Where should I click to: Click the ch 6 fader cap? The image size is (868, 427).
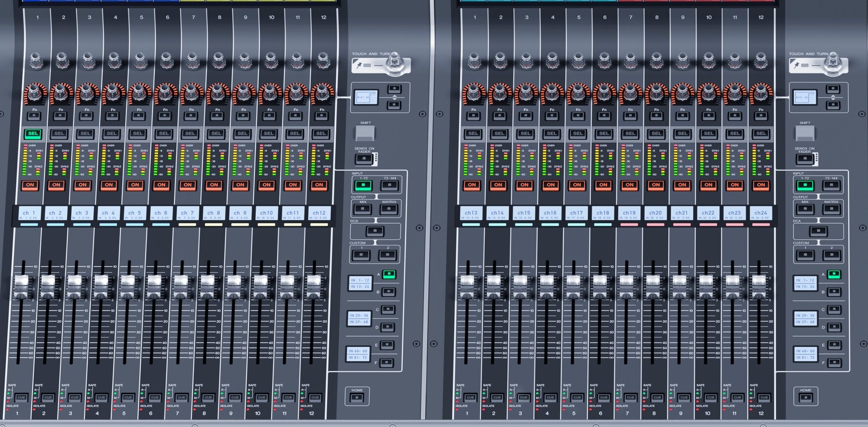[154, 287]
